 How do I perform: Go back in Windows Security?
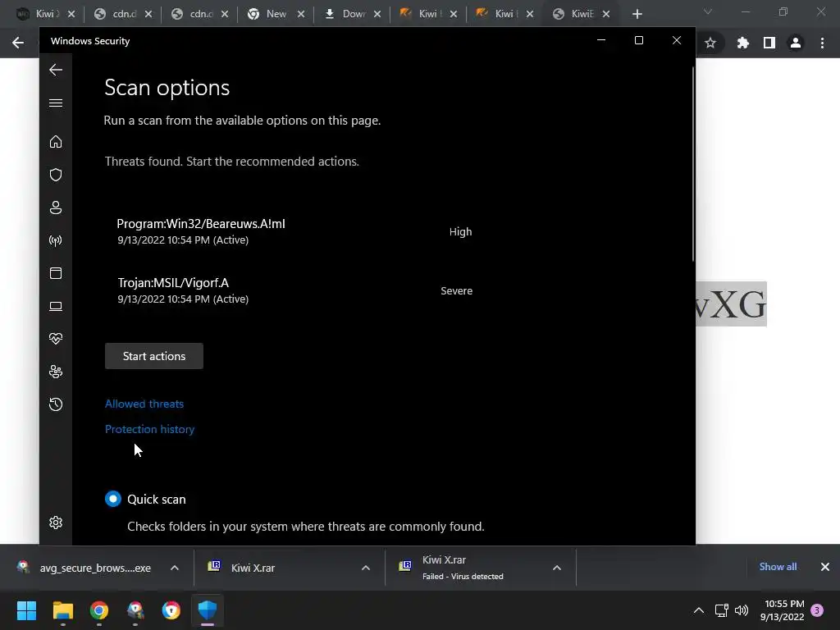(56, 70)
